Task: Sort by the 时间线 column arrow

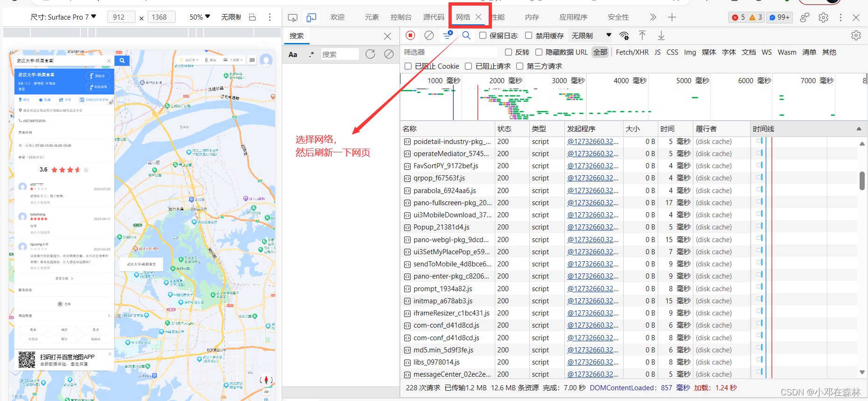Action: point(859,129)
